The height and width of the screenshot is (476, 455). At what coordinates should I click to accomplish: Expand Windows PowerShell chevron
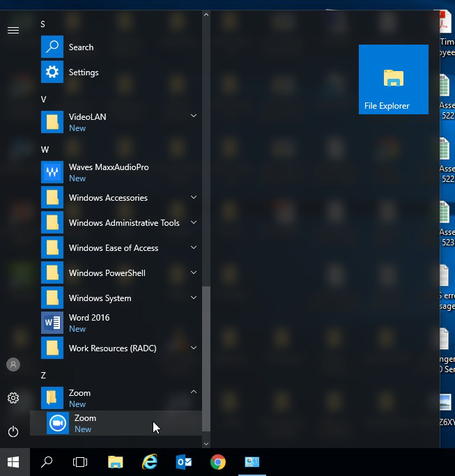193,272
